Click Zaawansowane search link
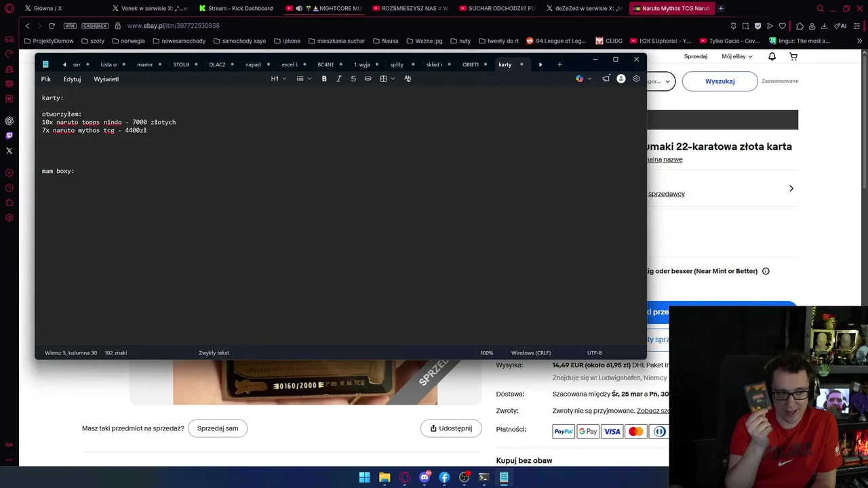The image size is (868, 488). coord(780,81)
